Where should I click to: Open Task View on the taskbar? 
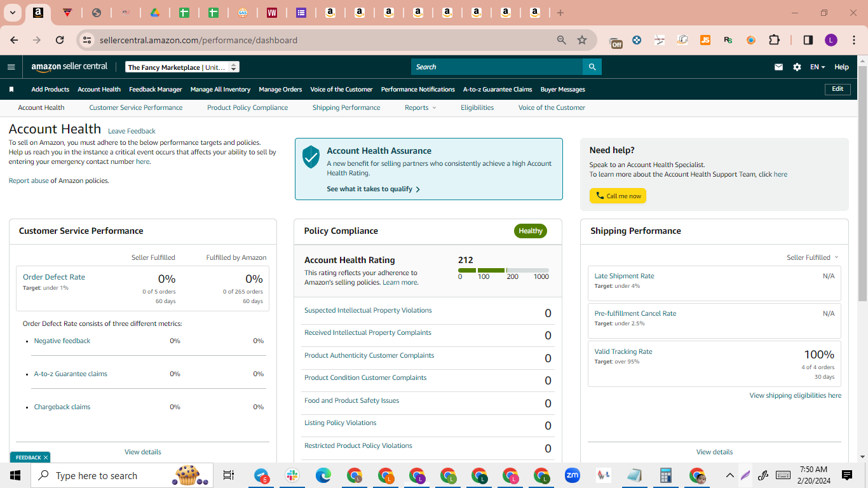229,475
